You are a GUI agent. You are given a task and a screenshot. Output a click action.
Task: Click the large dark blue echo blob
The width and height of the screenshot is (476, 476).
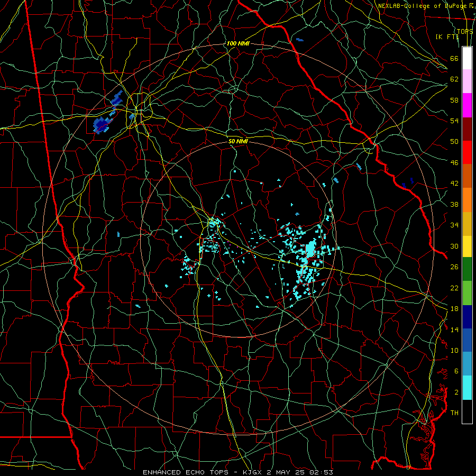tap(103, 124)
